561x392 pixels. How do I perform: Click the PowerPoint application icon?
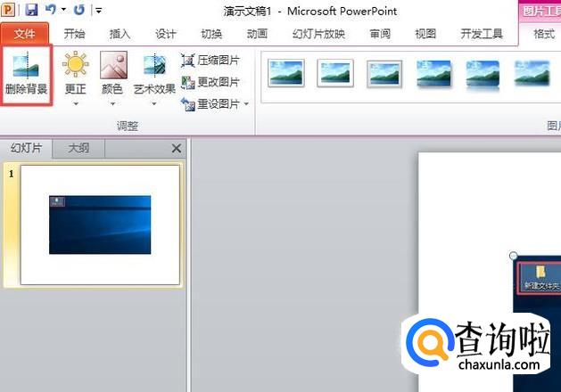(x=8, y=10)
